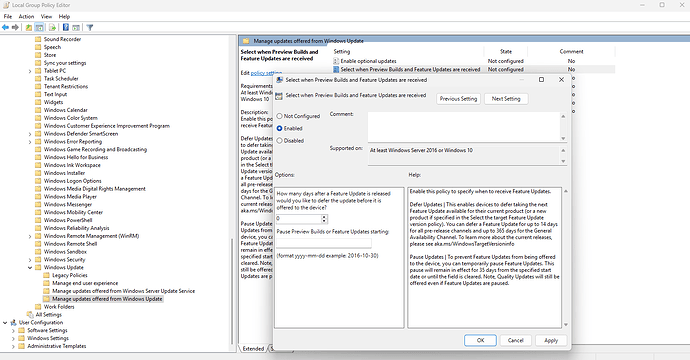Click the Setting column header
The width and height of the screenshot is (690, 360).
[x=408, y=51]
